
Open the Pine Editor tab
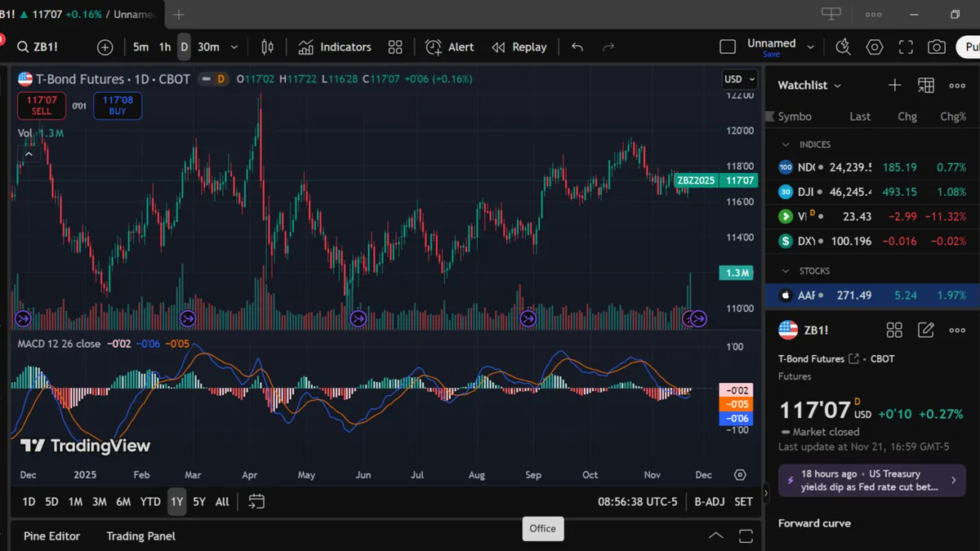coord(52,536)
